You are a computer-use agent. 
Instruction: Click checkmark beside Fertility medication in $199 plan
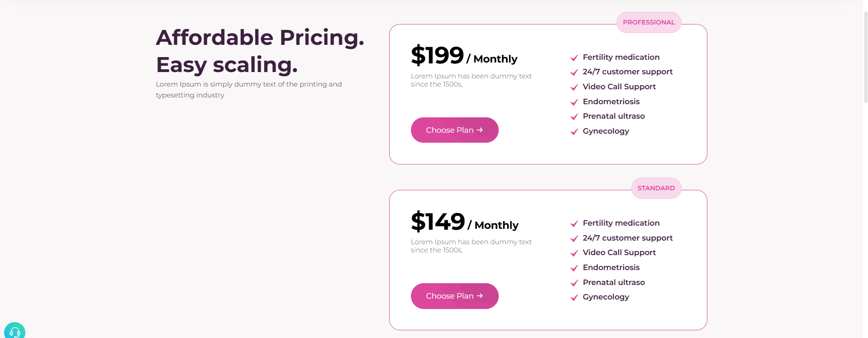pyautogui.click(x=574, y=58)
